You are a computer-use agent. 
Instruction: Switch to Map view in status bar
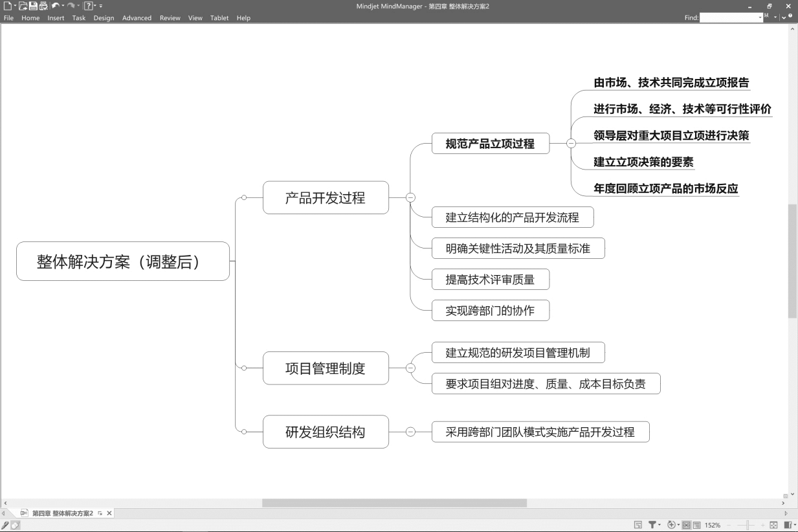point(687,525)
